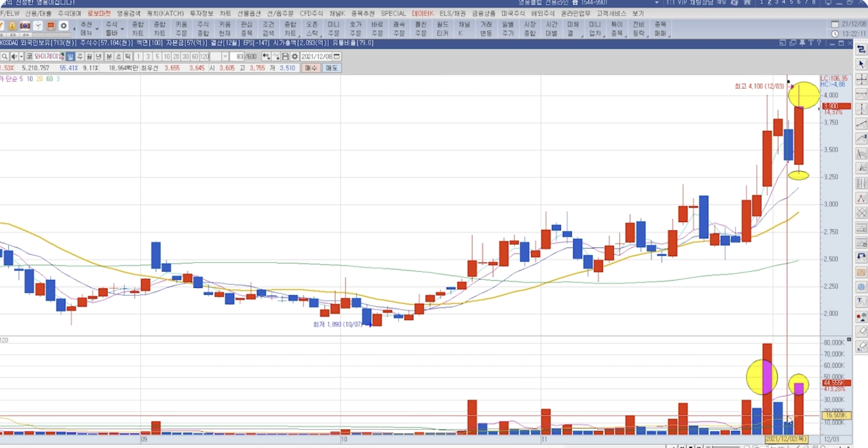Click the blue 매도 sell button
The height and width of the screenshot is (448, 868).
[331, 67]
